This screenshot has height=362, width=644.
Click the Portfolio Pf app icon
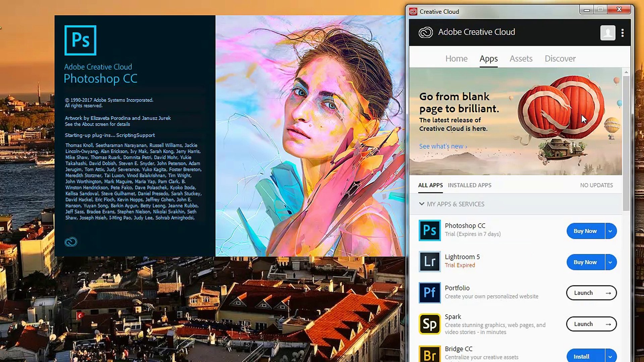[429, 293]
